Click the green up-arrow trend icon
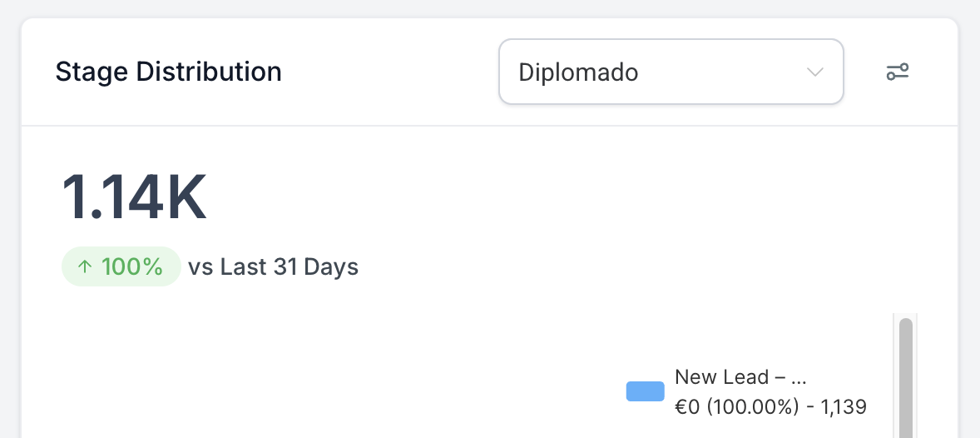This screenshot has height=438, width=980. pyautogui.click(x=84, y=267)
